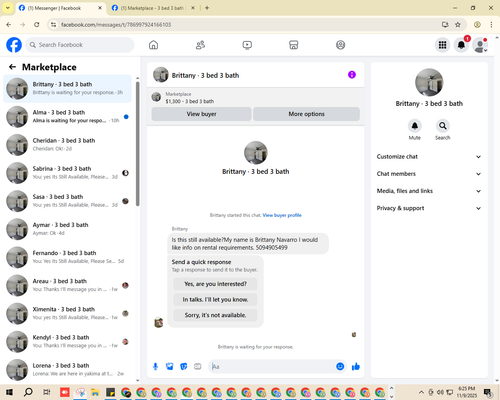This screenshot has height=400, width=500.
Task: Send quick response Yes, are you interested?
Action: pos(215,284)
